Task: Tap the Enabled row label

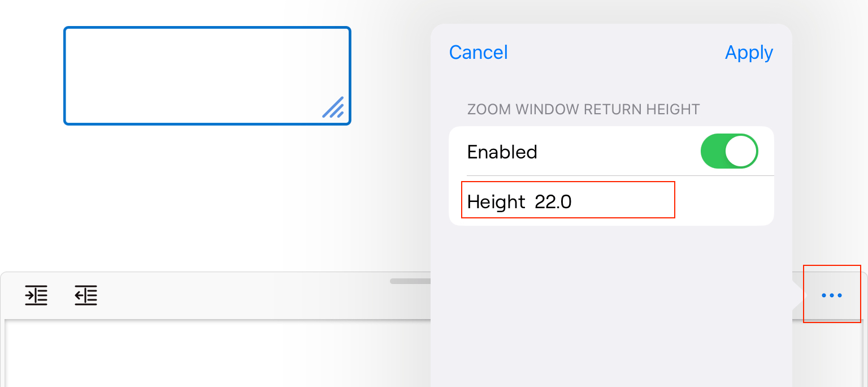Action: pos(502,151)
